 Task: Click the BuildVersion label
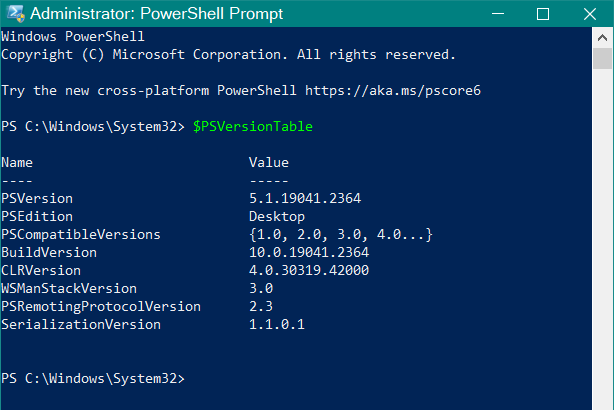tap(49, 252)
